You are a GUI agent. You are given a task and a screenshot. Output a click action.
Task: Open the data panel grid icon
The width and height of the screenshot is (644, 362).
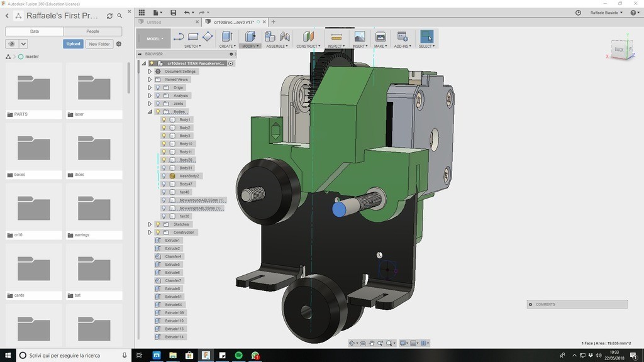[x=142, y=13]
